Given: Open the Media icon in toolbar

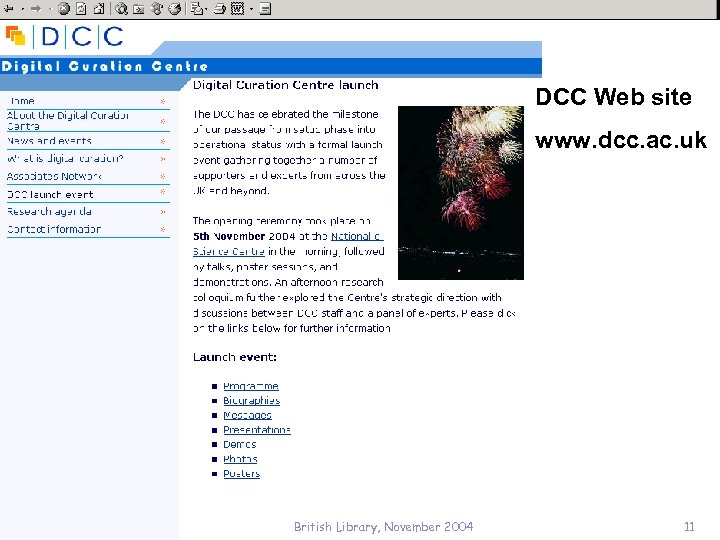Looking at the screenshot, I should tap(157, 8).
